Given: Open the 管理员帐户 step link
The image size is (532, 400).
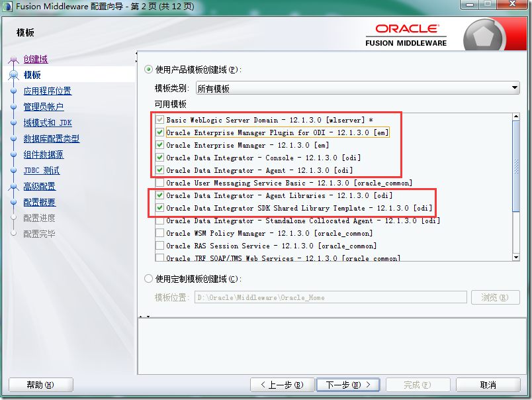Looking at the screenshot, I should (44, 107).
